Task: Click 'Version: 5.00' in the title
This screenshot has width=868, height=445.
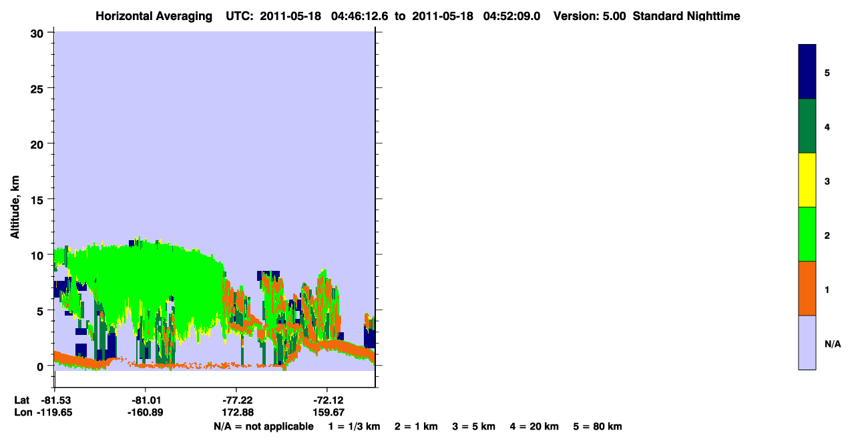Action: pyautogui.click(x=590, y=16)
